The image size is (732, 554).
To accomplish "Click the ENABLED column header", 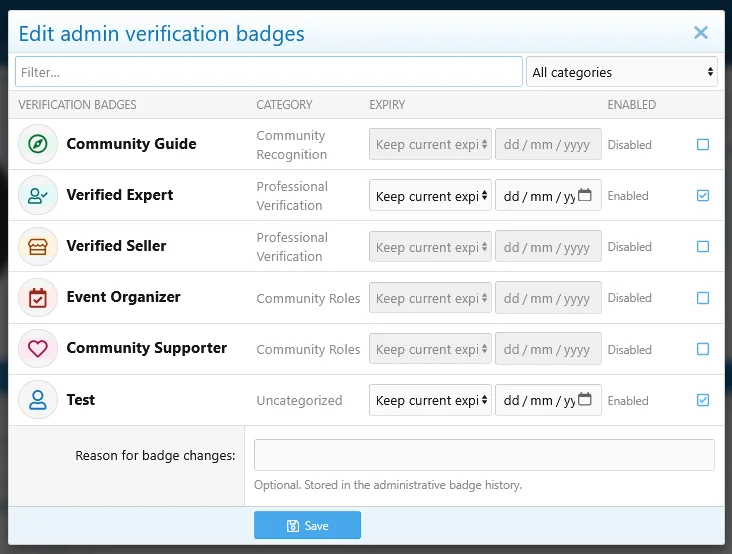I will pos(632,105).
